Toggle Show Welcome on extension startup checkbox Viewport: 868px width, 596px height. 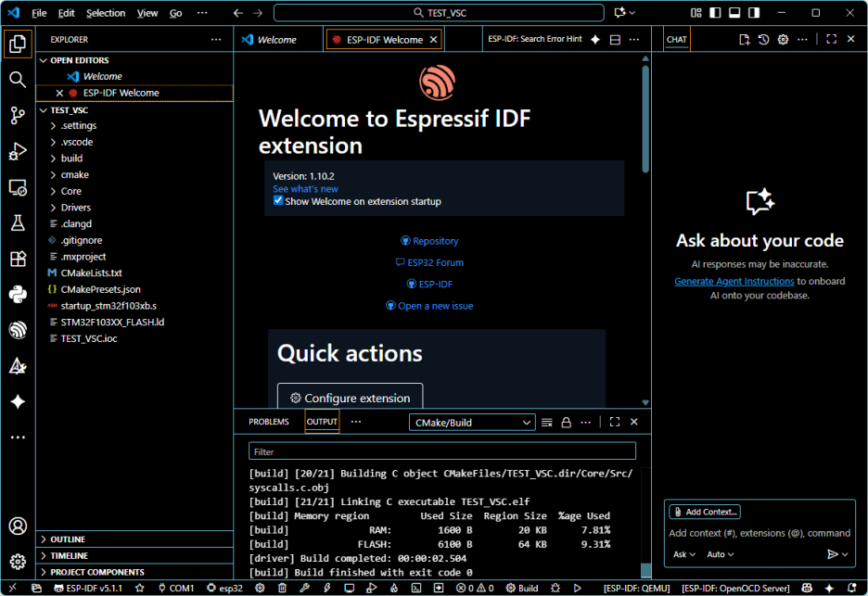tap(278, 201)
